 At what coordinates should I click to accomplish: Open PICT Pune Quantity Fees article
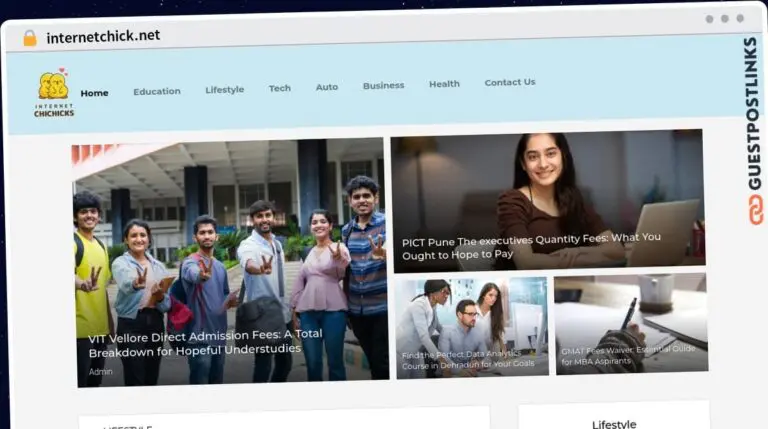point(531,246)
